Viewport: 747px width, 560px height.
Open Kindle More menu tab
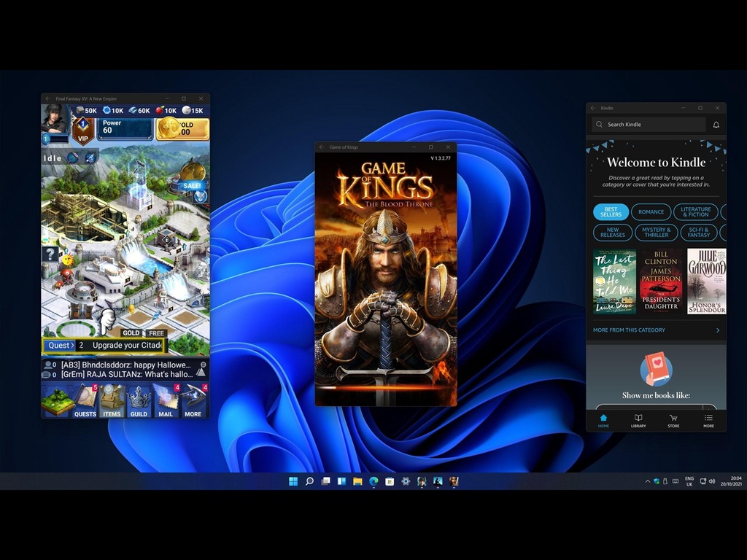click(x=708, y=421)
